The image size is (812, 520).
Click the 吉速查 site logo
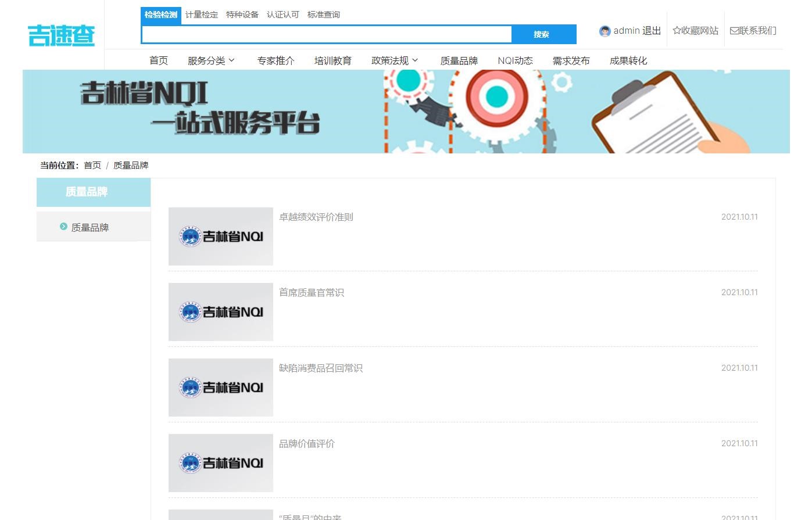tap(61, 35)
